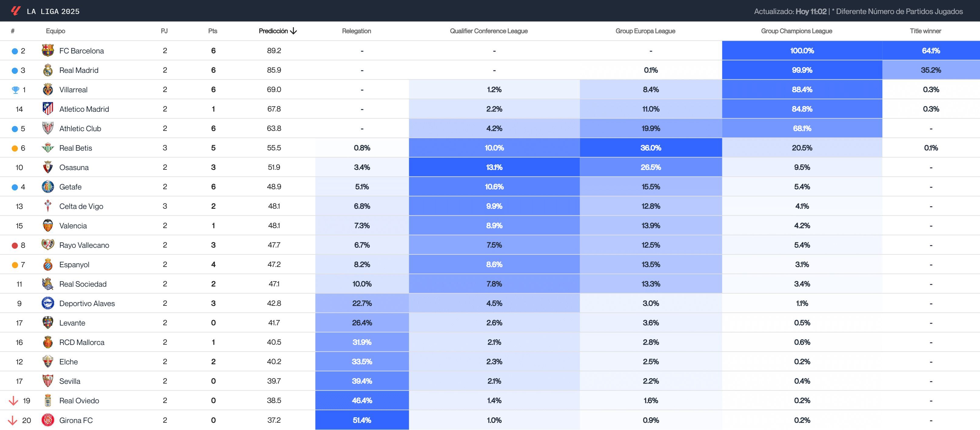Screen dimensions: 980x430
Task: Select the red dot next to Rayo Vallecano
Action: (x=14, y=245)
